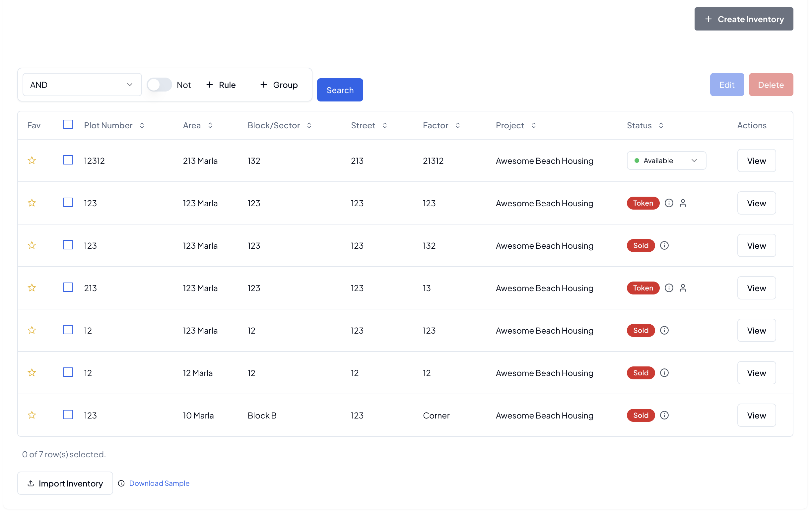
Task: Star plot 213 in the Fav column
Action: (x=32, y=288)
